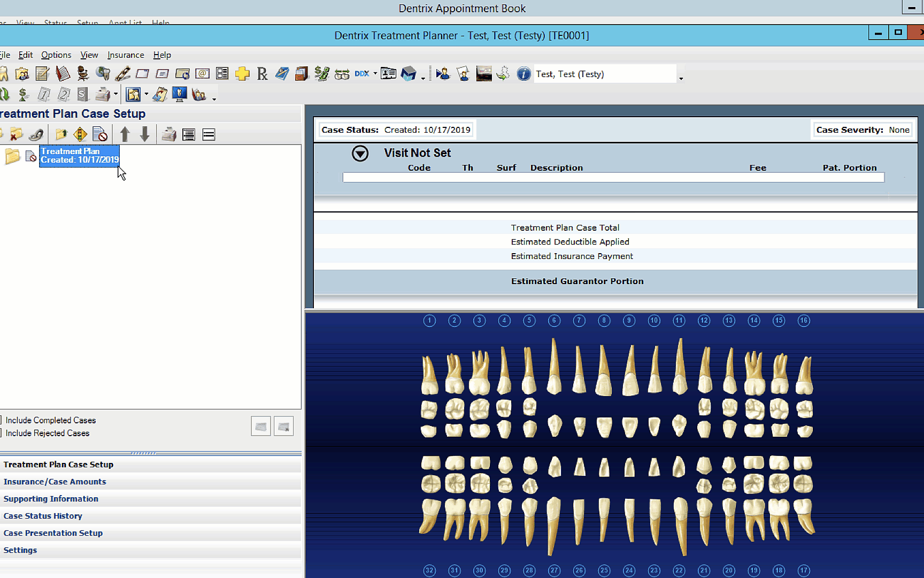The height and width of the screenshot is (578, 924).
Task: Click the blue information circle icon
Action: pyautogui.click(x=524, y=74)
